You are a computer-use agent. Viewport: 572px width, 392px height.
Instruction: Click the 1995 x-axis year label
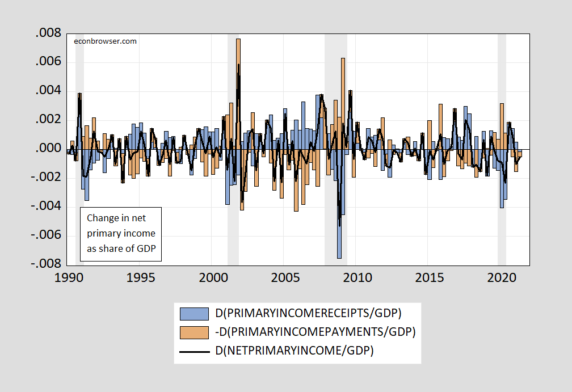coord(141,278)
